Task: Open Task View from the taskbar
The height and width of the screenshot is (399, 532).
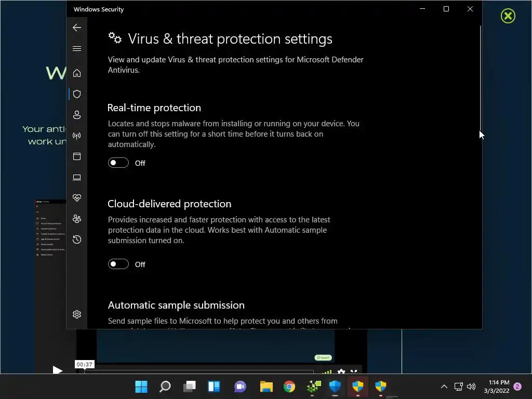Action: 189,387
